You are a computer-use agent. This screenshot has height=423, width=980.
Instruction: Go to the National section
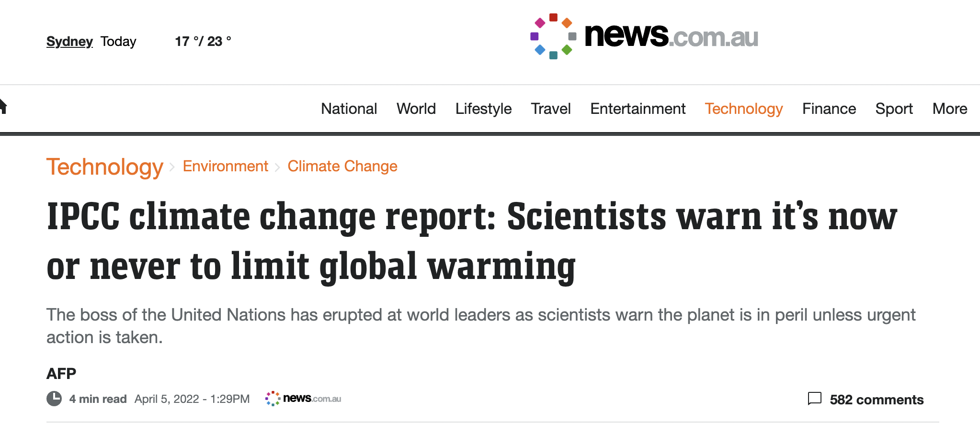pyautogui.click(x=349, y=109)
